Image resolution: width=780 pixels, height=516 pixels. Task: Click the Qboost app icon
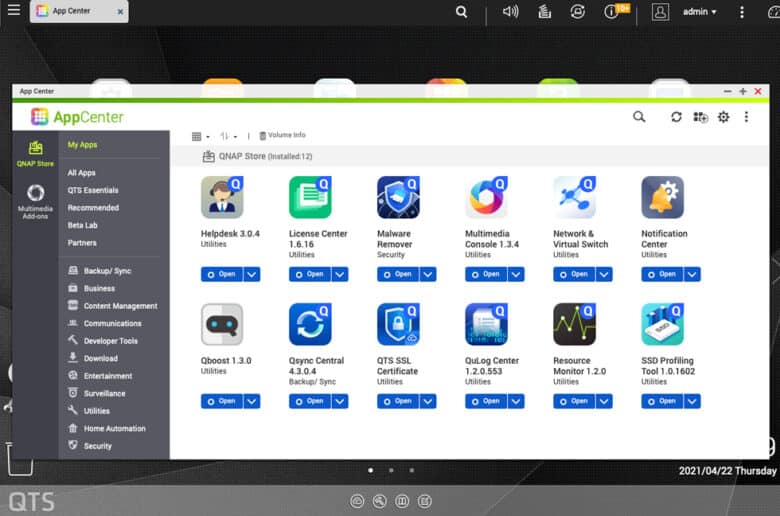point(222,324)
